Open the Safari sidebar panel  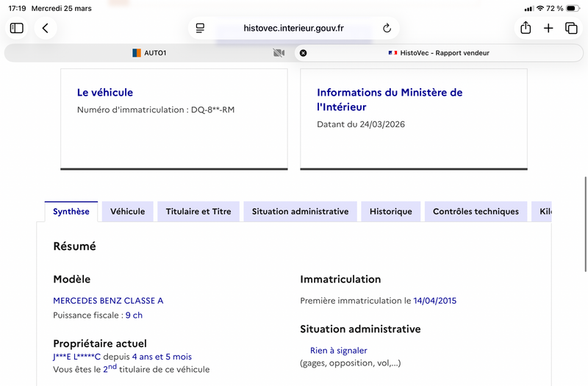17,28
